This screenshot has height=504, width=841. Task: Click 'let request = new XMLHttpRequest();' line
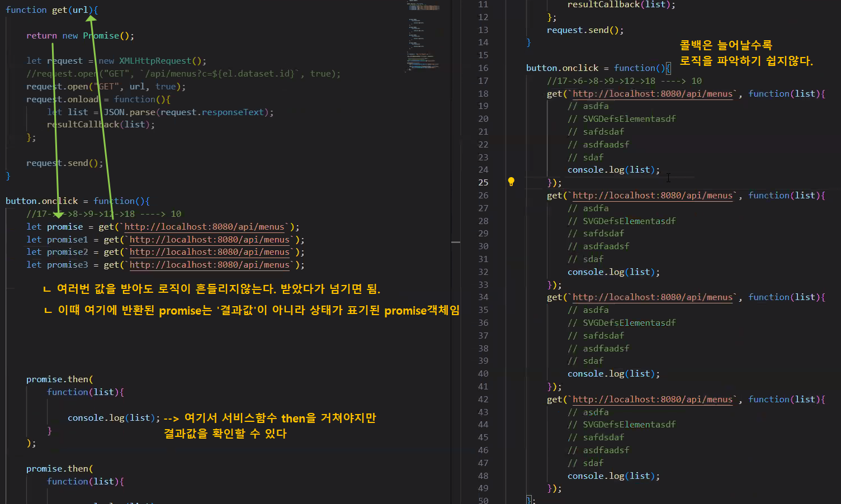(116, 61)
